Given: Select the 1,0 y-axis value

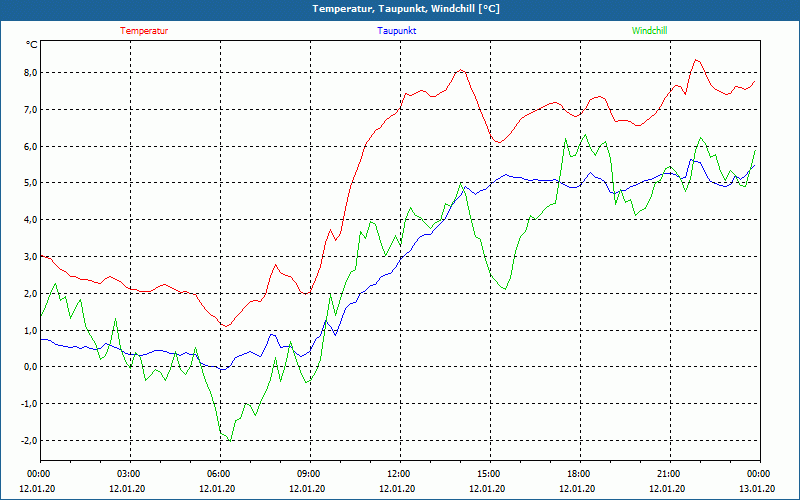Looking at the screenshot, I should click(31, 330).
